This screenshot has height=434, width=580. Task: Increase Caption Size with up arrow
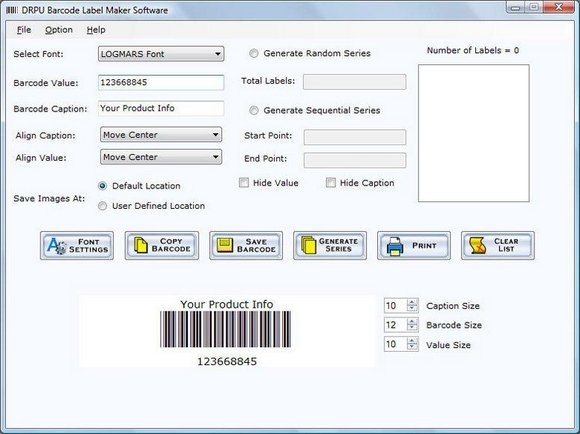click(412, 302)
